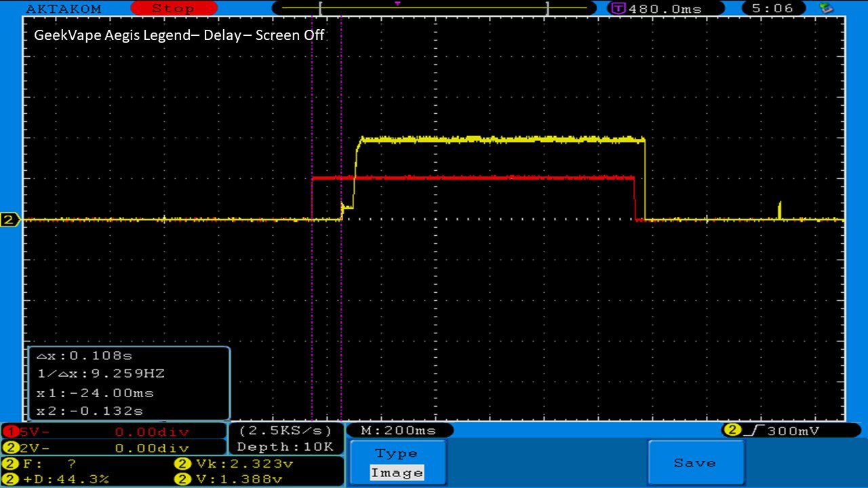Click the channel 2 icon beside Vk measurement
The height and width of the screenshot is (488, 868).
tap(182, 464)
